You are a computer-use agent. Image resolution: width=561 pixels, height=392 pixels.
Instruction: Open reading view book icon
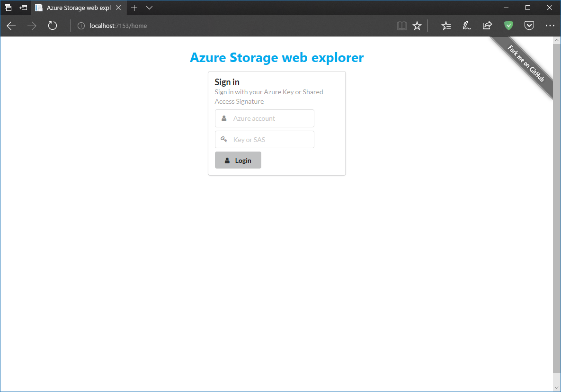point(402,26)
